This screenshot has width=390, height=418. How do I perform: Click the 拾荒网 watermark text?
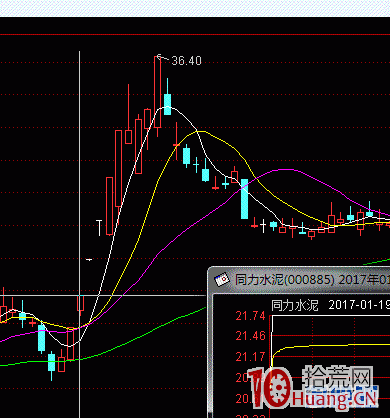coord(337,377)
